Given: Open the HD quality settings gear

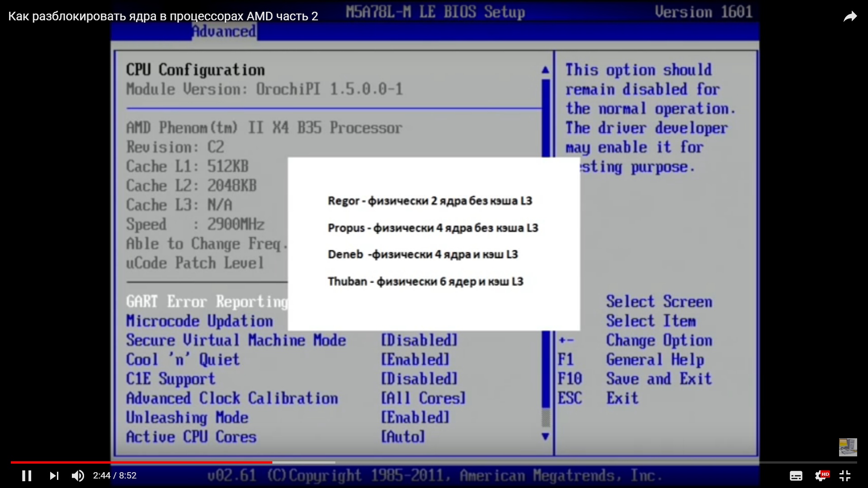Looking at the screenshot, I should pyautogui.click(x=821, y=475).
